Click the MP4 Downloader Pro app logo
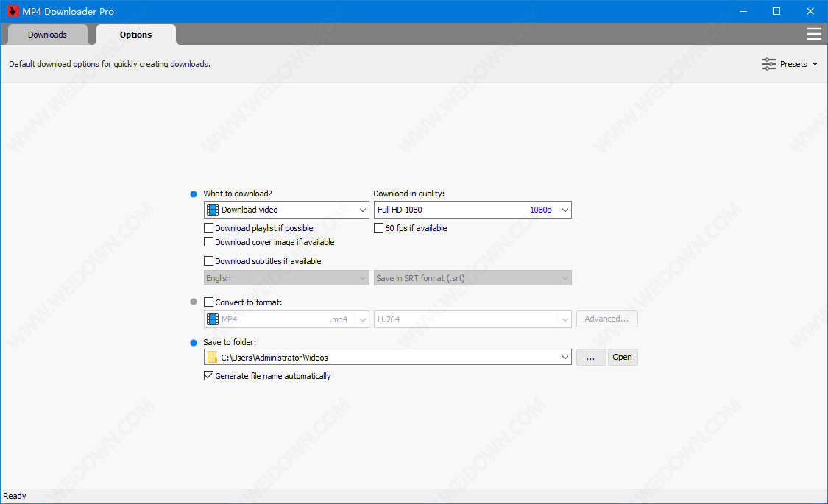Viewport: 828px width, 504px height. 13,11
